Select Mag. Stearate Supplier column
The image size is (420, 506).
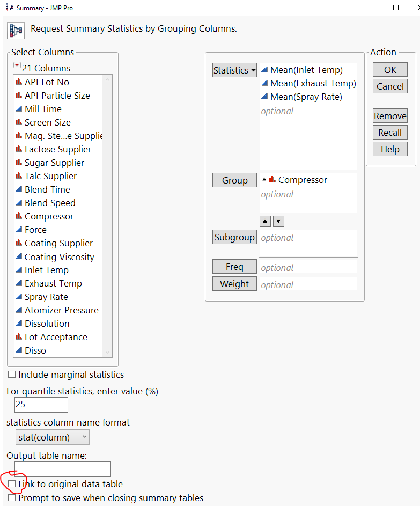tap(58, 136)
